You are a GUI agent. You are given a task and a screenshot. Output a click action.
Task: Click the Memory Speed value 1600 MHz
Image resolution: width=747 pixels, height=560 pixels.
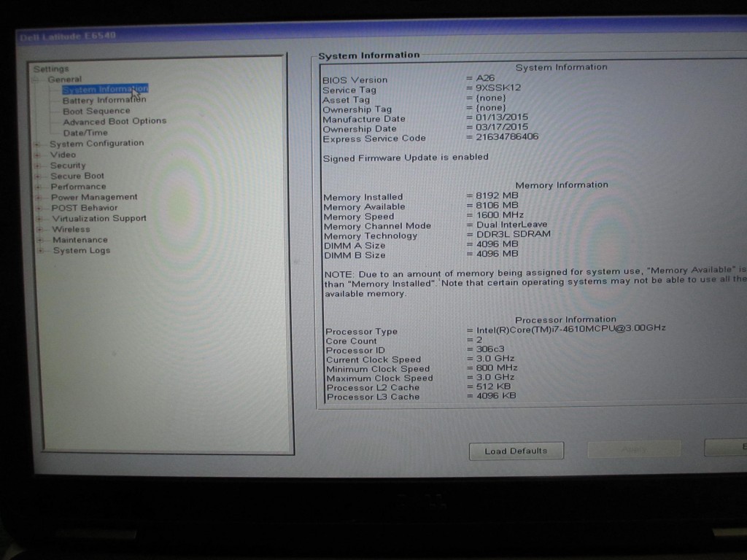point(500,215)
